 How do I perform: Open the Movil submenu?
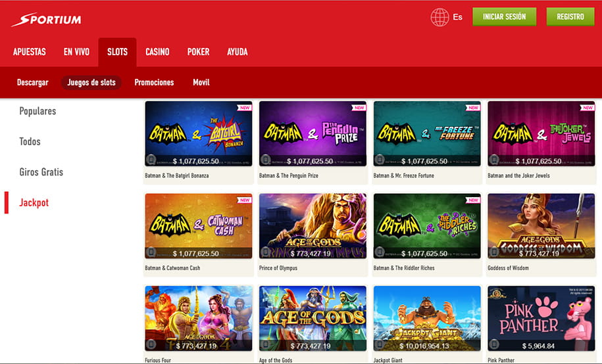201,83
